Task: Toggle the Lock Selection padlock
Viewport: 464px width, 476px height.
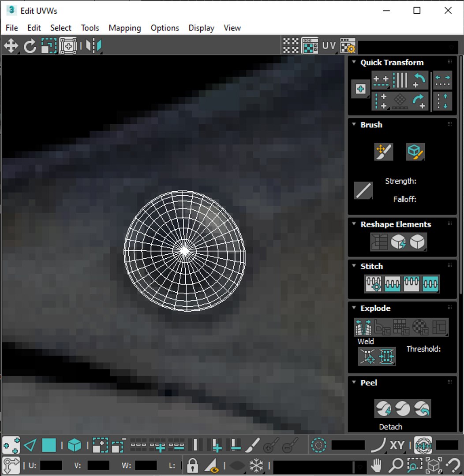Action: (x=192, y=465)
